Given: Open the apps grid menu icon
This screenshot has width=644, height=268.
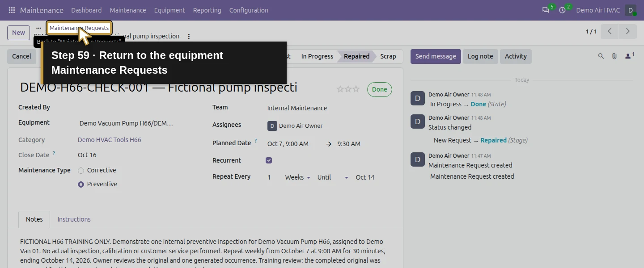Looking at the screenshot, I should (x=12, y=10).
